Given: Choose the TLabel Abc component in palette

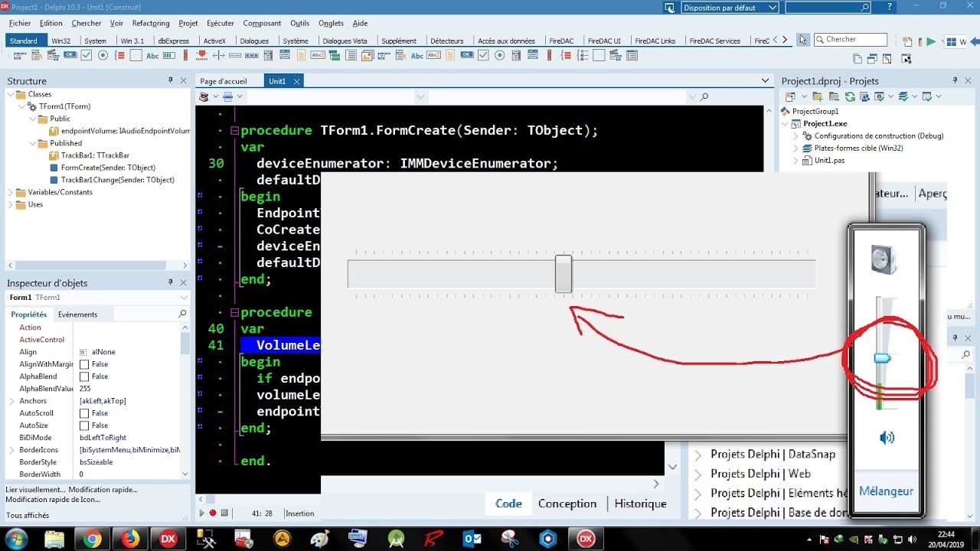Looking at the screenshot, I should [152, 55].
